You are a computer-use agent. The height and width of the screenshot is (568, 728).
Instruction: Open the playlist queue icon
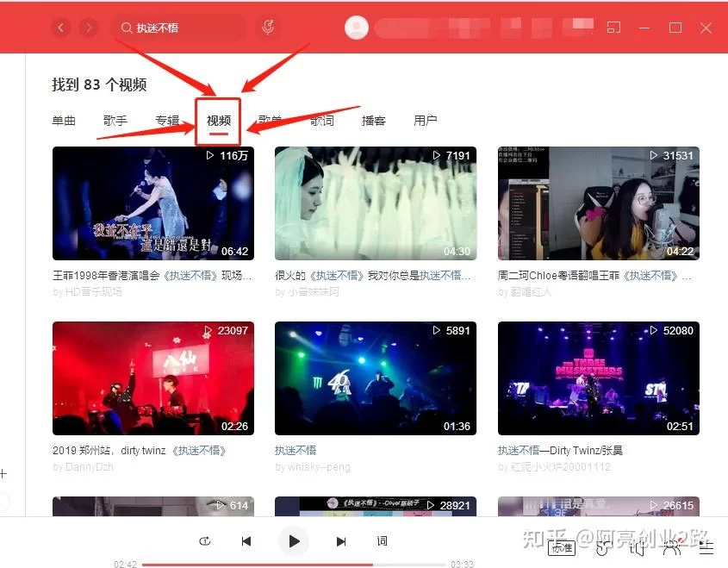[x=706, y=546]
